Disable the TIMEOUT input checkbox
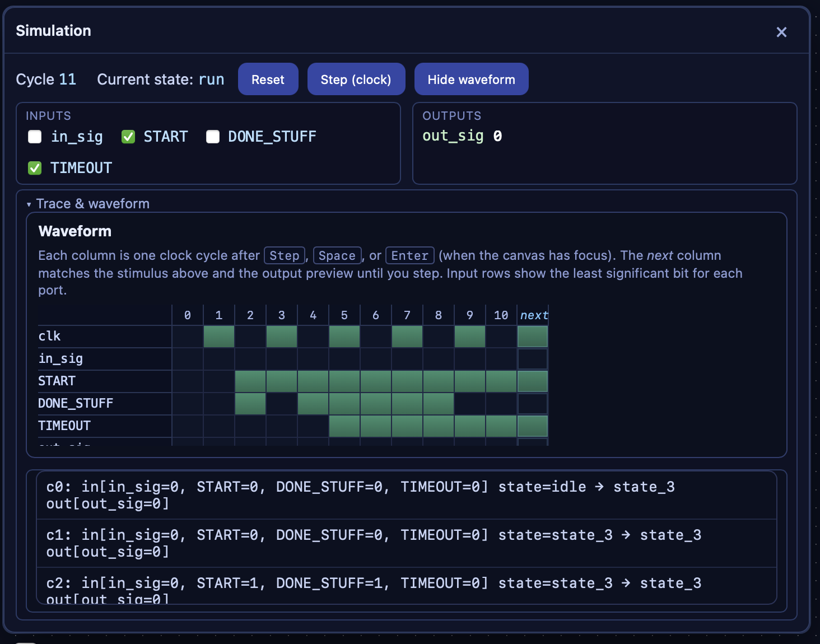The width and height of the screenshot is (820, 644). [35, 168]
